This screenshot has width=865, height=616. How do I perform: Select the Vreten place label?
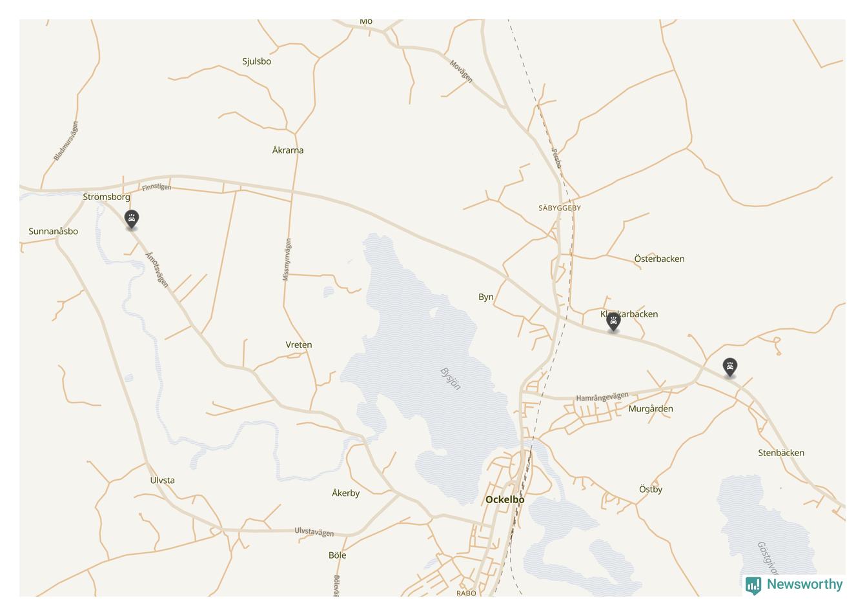[x=299, y=344]
